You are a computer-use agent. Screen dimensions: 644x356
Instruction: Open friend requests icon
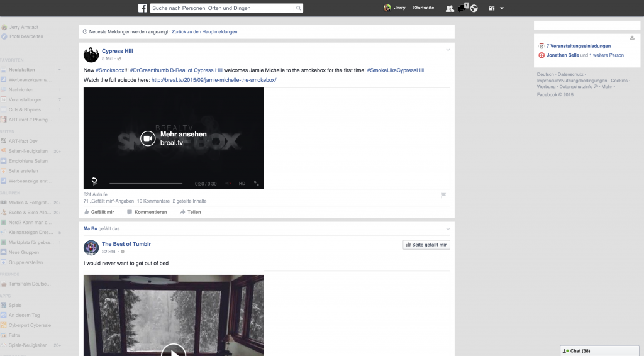pyautogui.click(x=450, y=8)
